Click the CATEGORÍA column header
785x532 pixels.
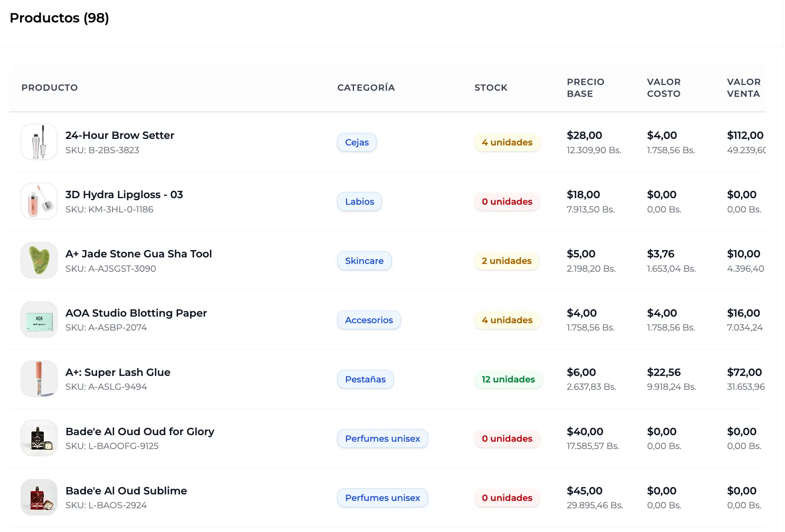[x=366, y=87]
